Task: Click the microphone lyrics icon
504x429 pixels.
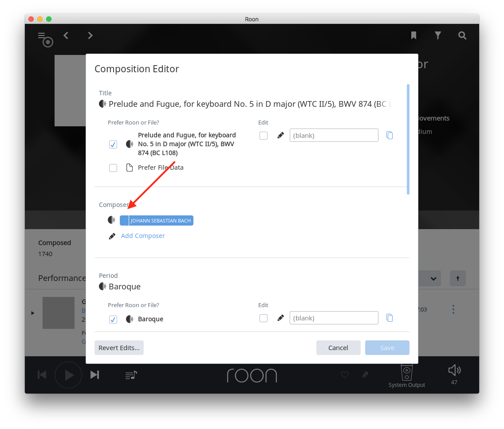Action: [x=365, y=375]
